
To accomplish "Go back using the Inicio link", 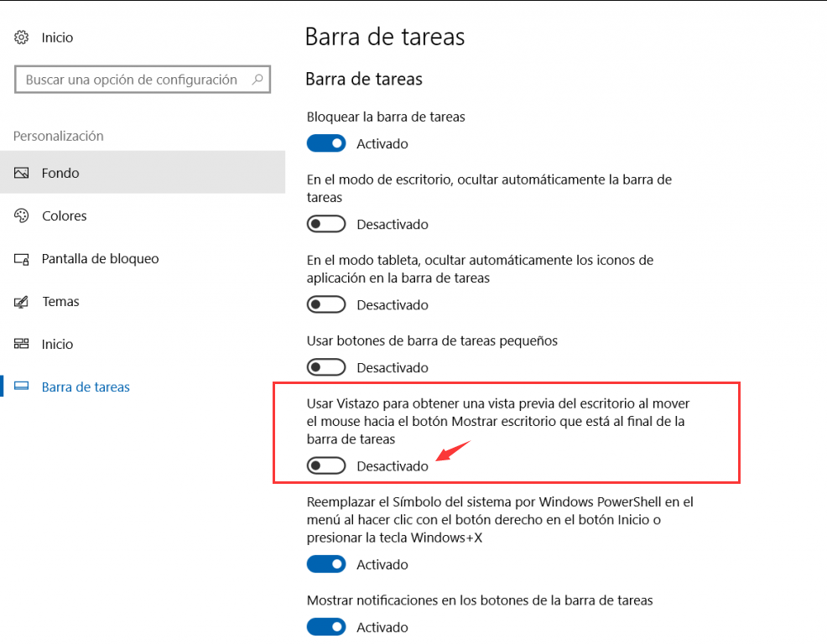I will [x=57, y=38].
